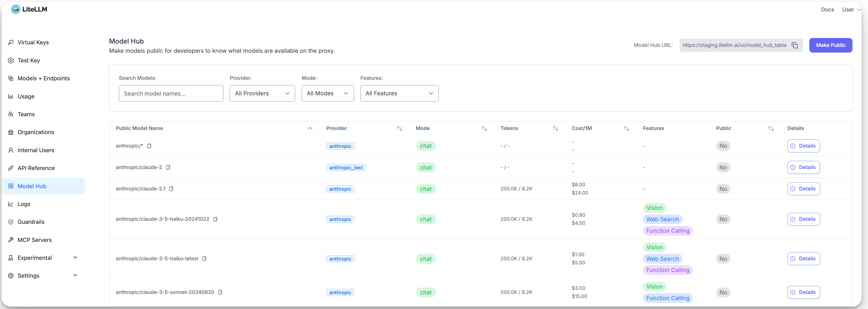Open the All Features dropdown

(399, 93)
